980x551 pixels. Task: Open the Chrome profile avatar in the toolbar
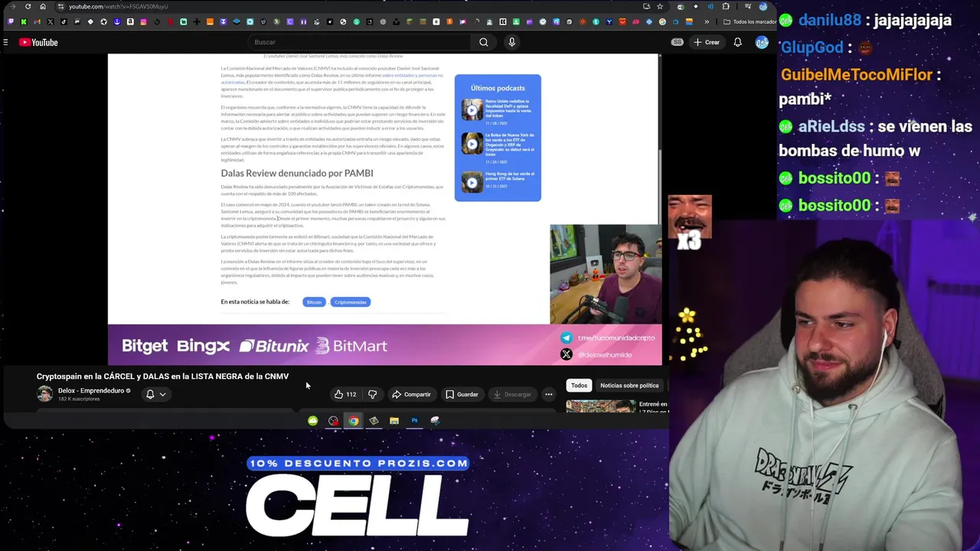pos(763,6)
